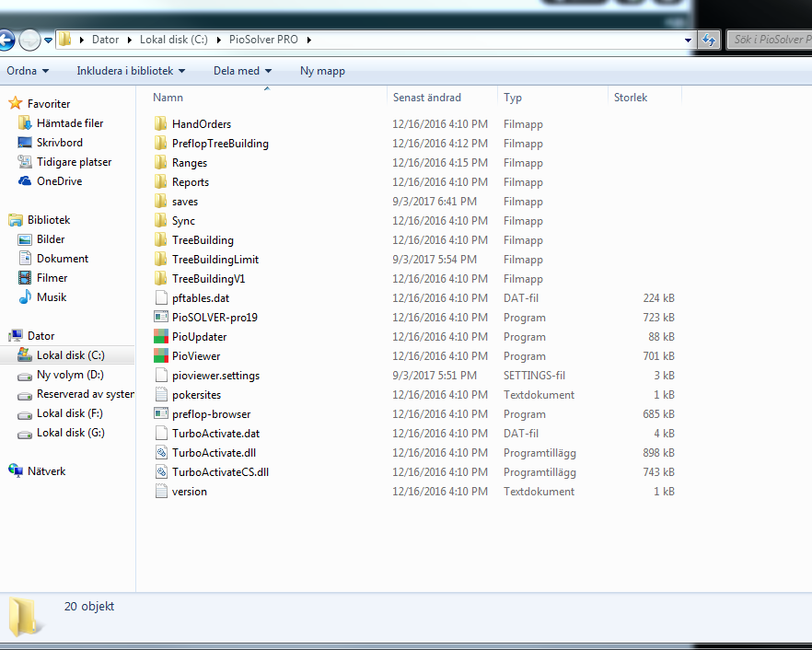
Task: Select Lokal disk (C:) in sidebar
Action: click(x=70, y=354)
